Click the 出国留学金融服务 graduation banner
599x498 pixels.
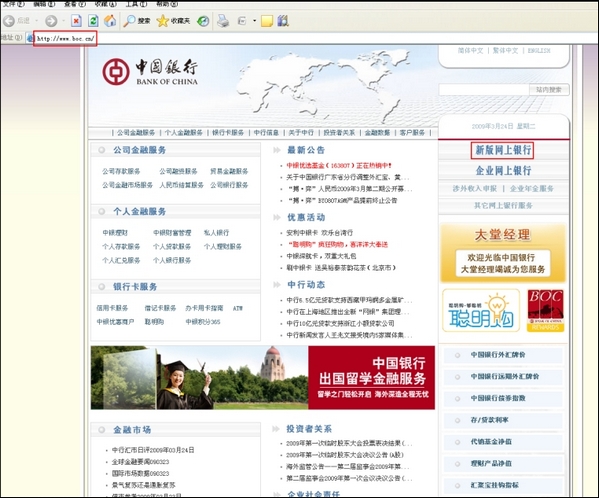click(x=263, y=378)
